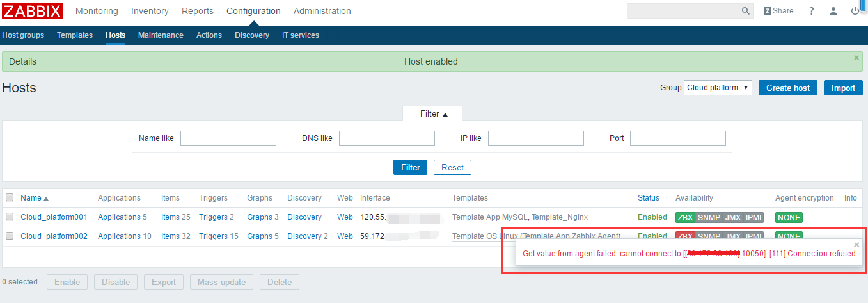Click the green ZBX availability badge

684,217
